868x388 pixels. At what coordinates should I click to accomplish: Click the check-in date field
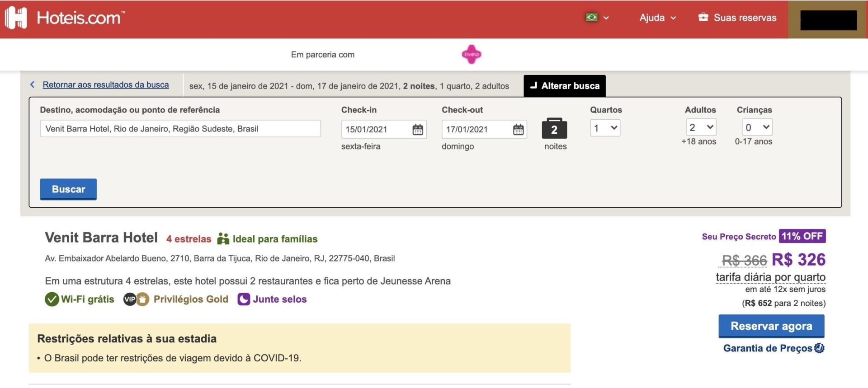click(x=384, y=130)
